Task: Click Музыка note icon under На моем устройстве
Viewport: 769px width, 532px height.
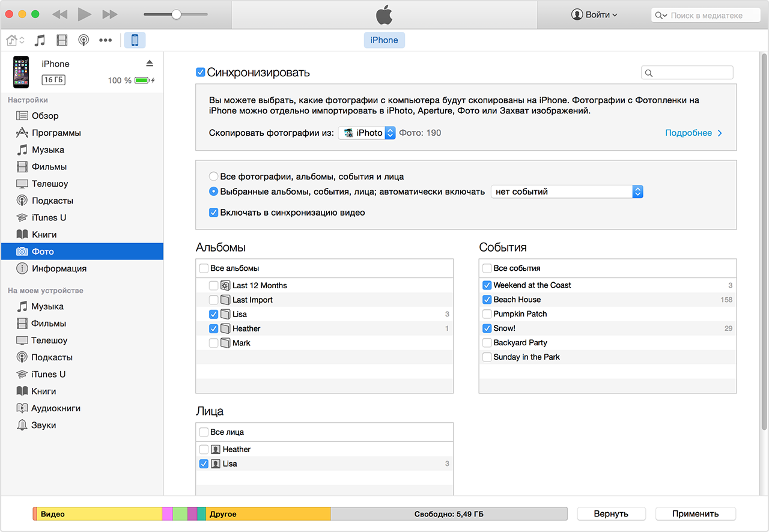Action: point(22,306)
